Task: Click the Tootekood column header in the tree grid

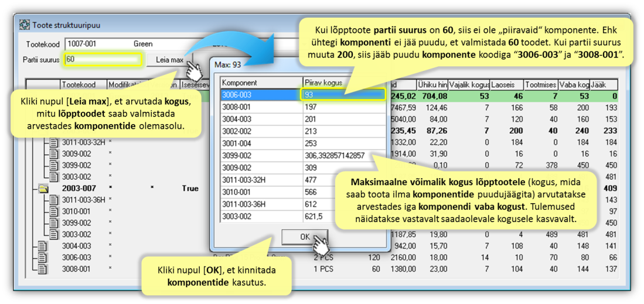Action: (x=83, y=84)
